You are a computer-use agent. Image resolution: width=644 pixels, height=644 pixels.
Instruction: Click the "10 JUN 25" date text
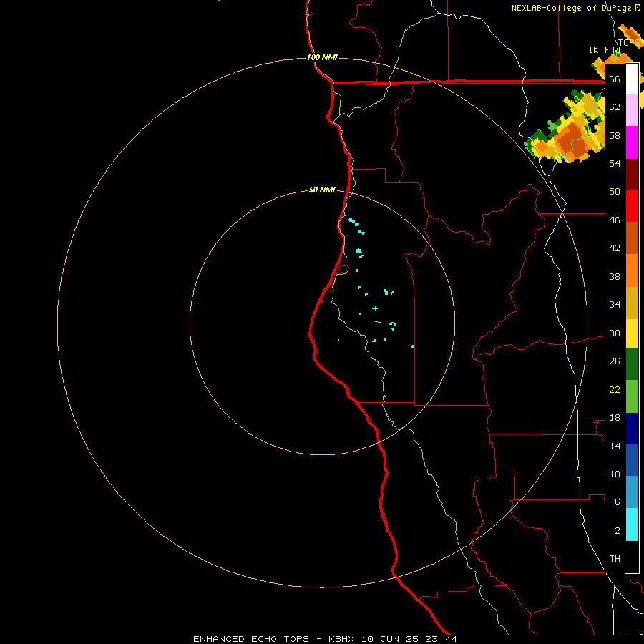tap(390, 639)
